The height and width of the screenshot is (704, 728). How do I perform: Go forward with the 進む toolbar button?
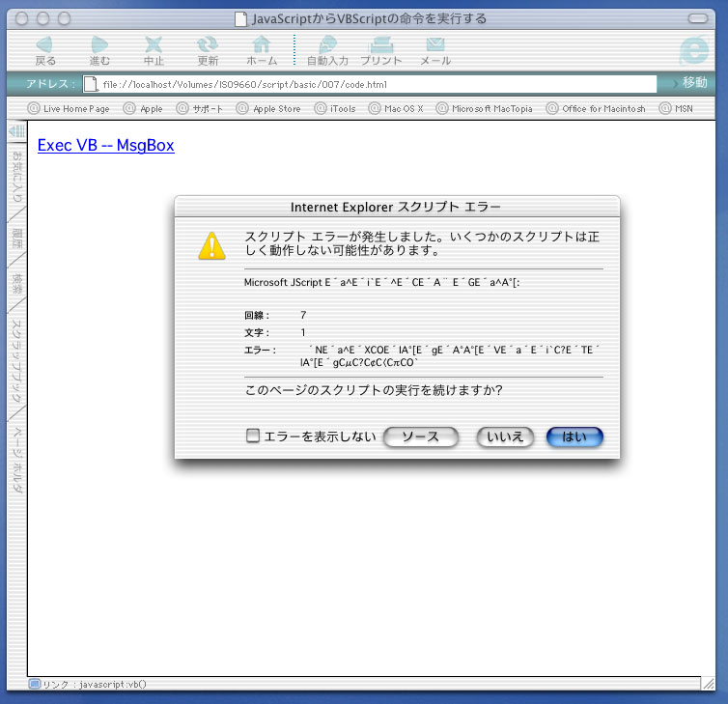click(99, 50)
